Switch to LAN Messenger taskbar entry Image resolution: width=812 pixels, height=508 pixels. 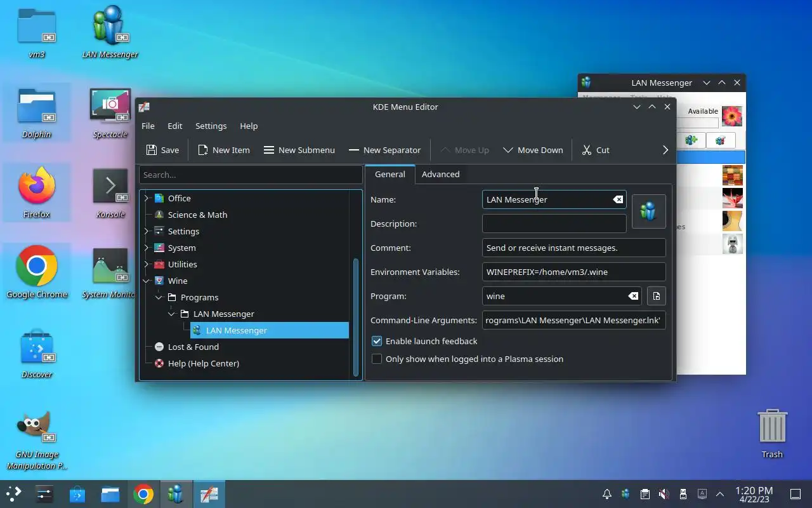point(176,494)
